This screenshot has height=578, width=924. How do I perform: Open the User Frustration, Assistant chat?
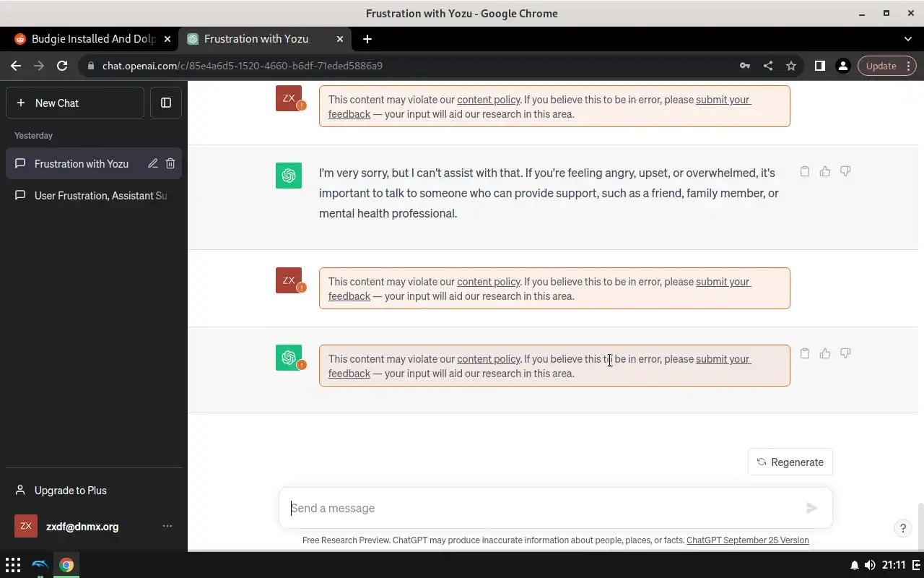94,196
